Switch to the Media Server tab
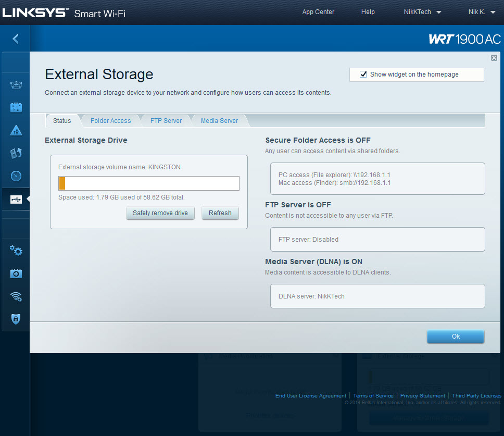504x436 pixels. point(220,120)
